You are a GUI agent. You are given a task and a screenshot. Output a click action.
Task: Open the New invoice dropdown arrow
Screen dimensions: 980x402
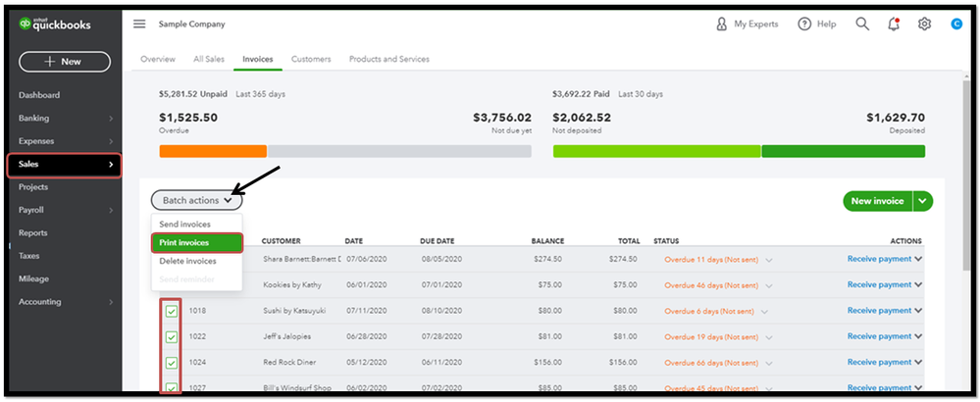(x=923, y=201)
